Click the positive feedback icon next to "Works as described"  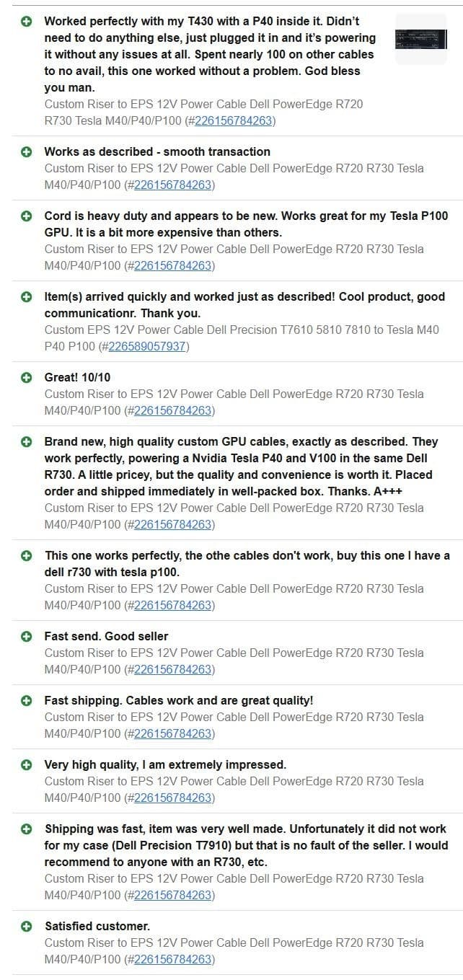tap(27, 152)
